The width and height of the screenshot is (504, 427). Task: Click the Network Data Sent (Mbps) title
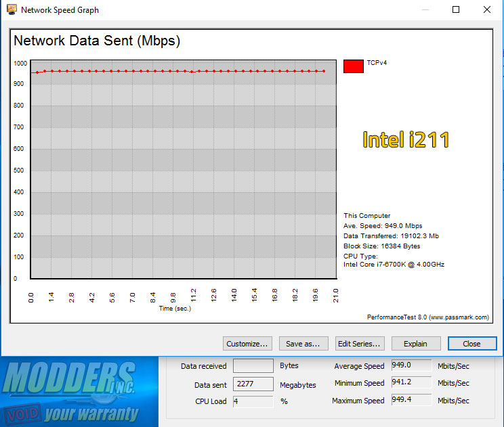pyautogui.click(x=97, y=41)
